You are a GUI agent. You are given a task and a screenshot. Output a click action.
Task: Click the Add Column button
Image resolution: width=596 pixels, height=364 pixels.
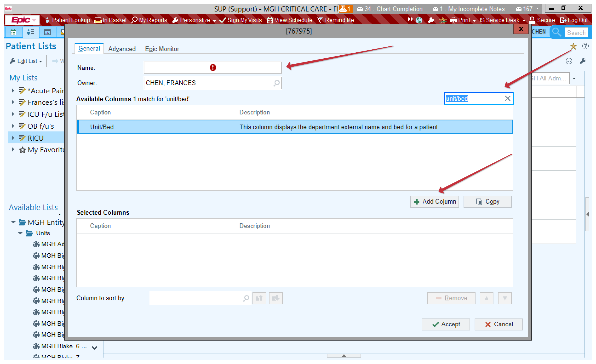pyautogui.click(x=434, y=202)
